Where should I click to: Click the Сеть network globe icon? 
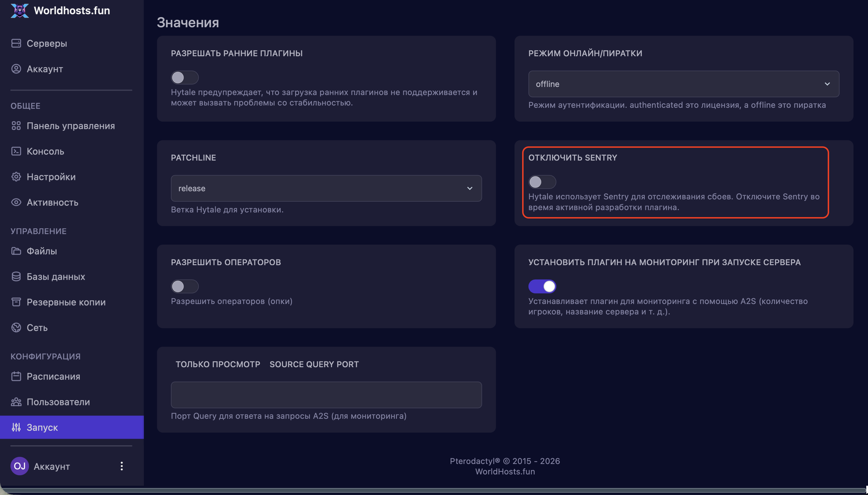[16, 327]
